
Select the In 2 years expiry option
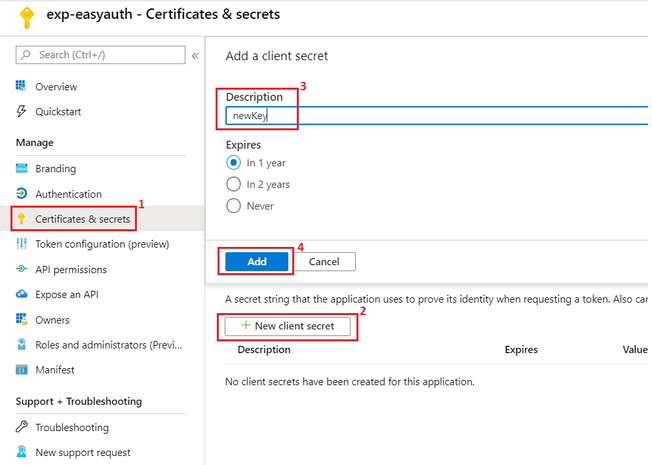(234, 184)
